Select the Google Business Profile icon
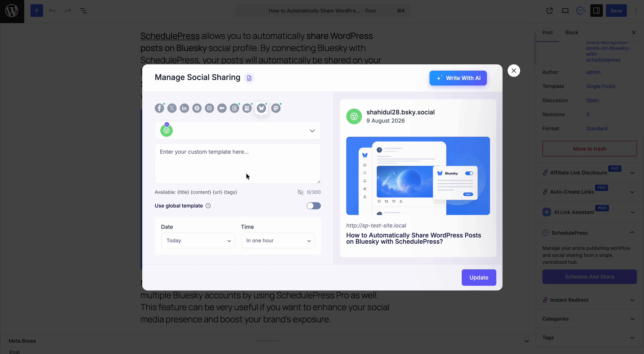 coord(247,108)
